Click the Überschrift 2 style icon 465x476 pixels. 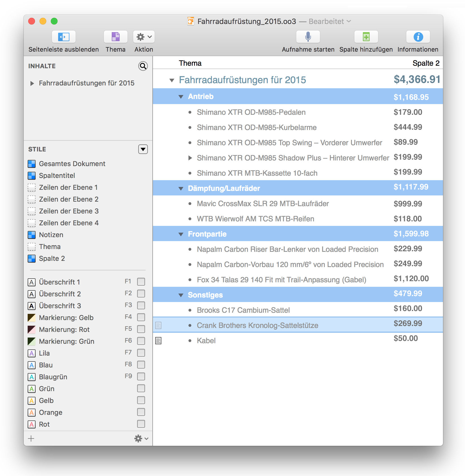click(x=32, y=294)
